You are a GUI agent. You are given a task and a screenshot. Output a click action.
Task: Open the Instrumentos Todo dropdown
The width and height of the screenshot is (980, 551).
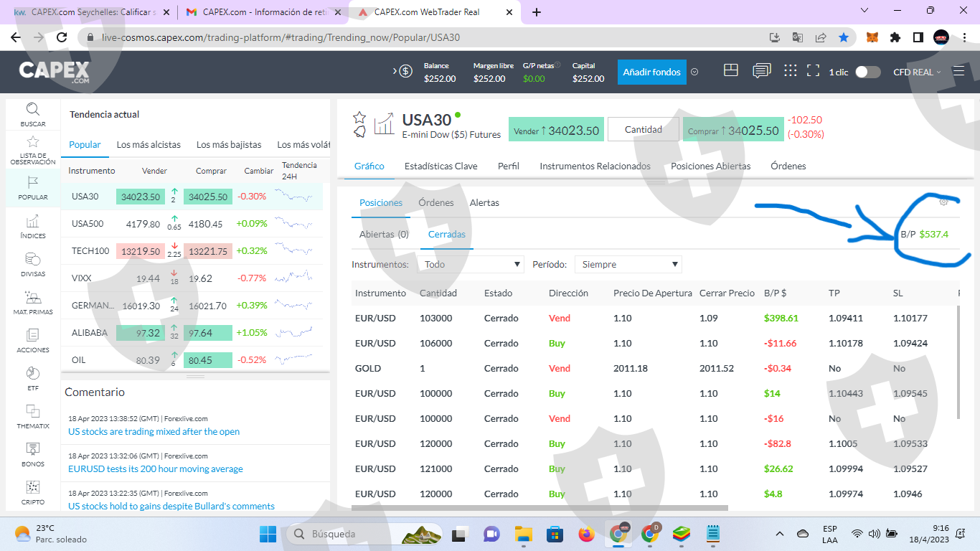click(x=471, y=265)
